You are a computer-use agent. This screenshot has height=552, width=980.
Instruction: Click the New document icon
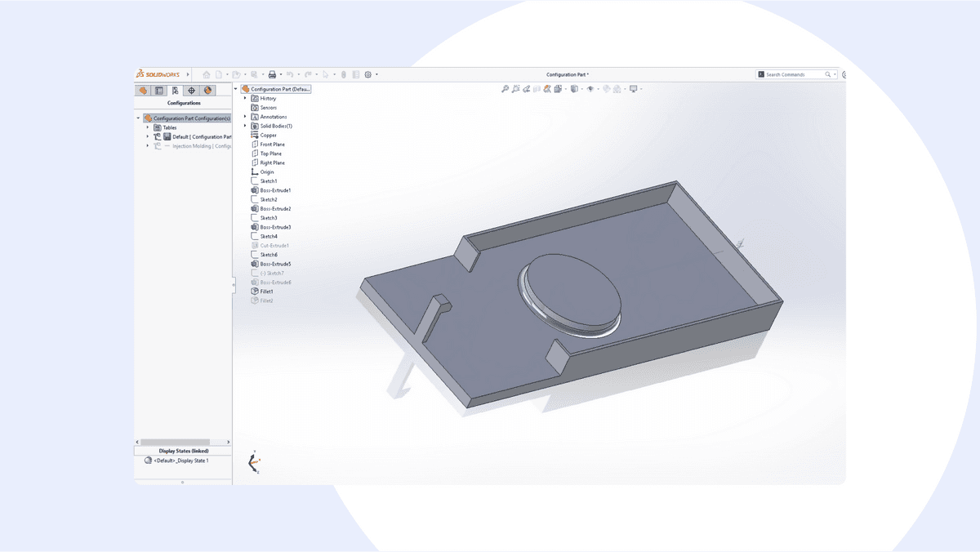coord(219,74)
